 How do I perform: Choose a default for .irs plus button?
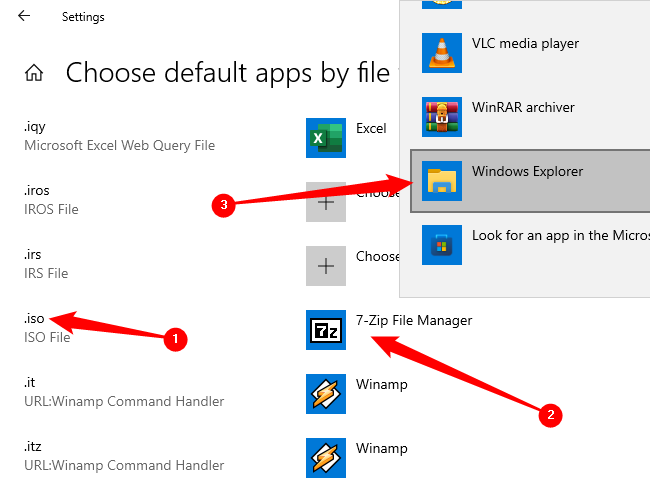[325, 266]
